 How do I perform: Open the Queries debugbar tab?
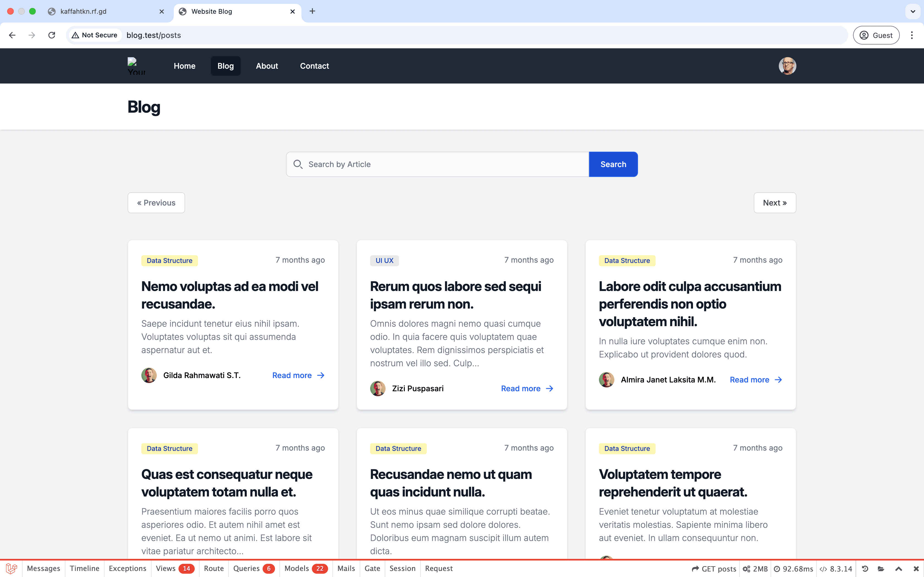(x=254, y=568)
